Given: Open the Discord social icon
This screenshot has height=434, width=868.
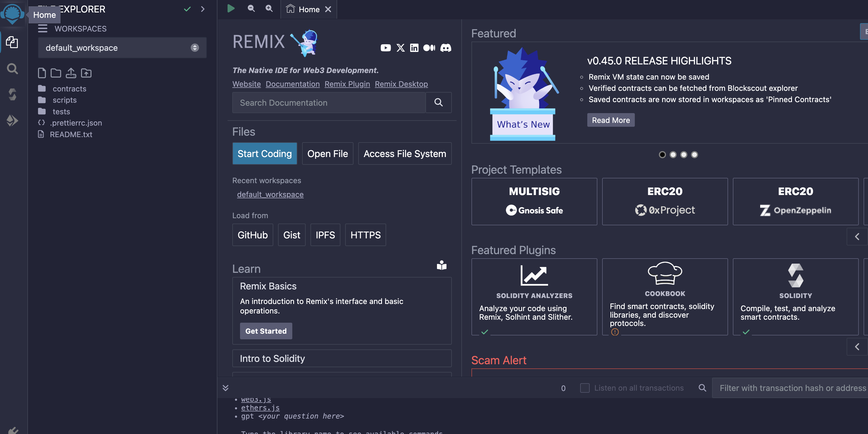Looking at the screenshot, I should click(x=446, y=48).
